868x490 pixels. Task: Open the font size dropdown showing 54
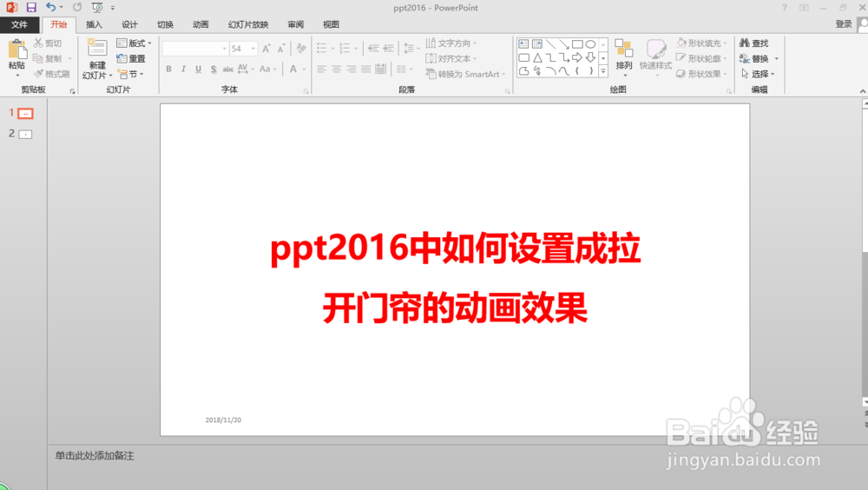(253, 49)
